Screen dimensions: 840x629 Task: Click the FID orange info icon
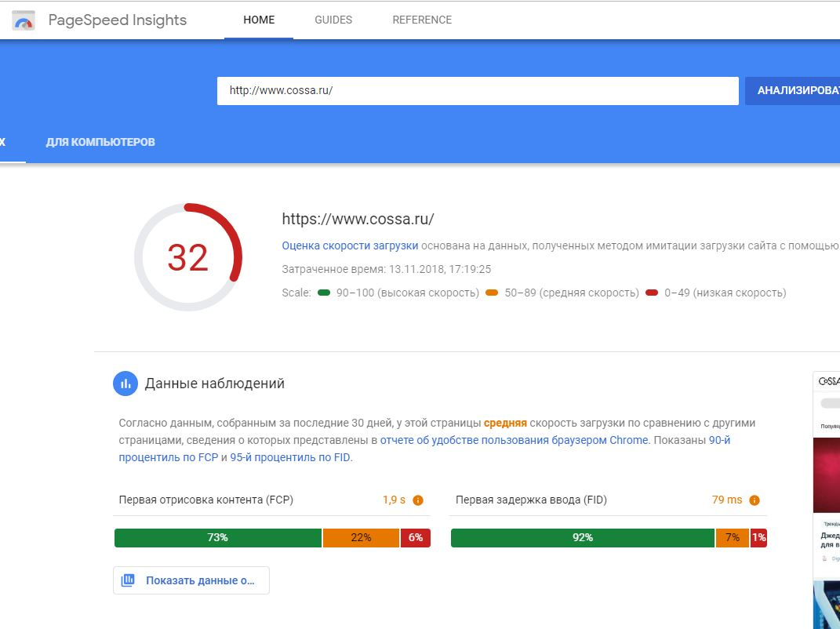(x=755, y=500)
